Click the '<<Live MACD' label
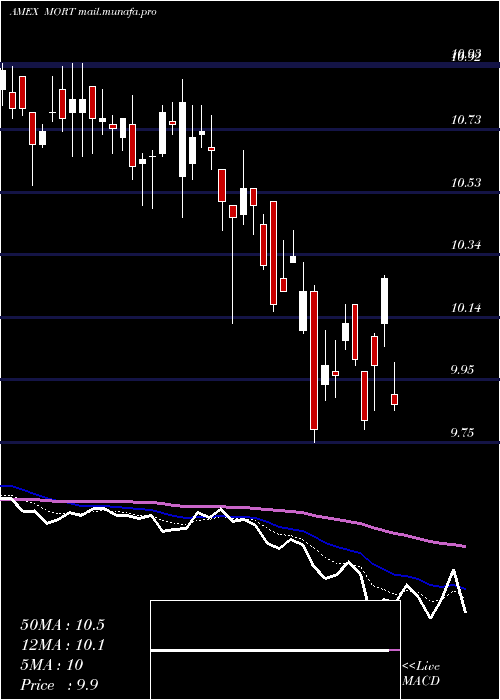Image resolution: width=500 pixels, height=700 pixels. (421, 673)
